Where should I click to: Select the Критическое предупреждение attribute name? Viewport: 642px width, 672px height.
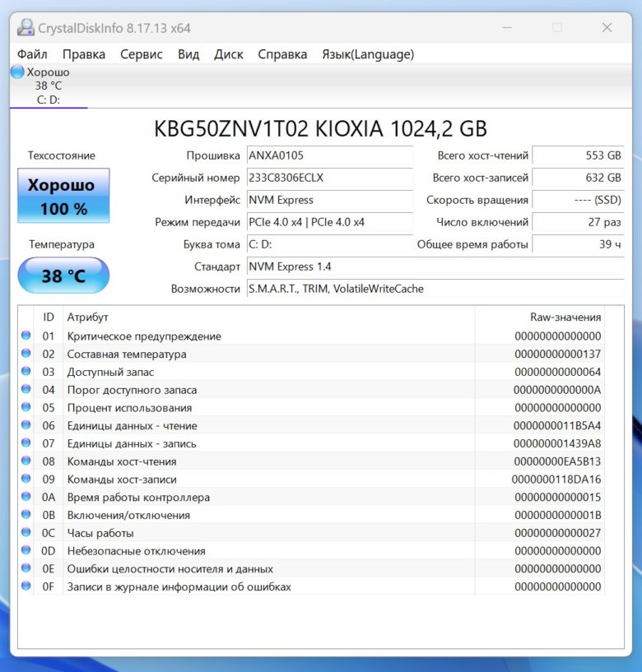coord(144,336)
